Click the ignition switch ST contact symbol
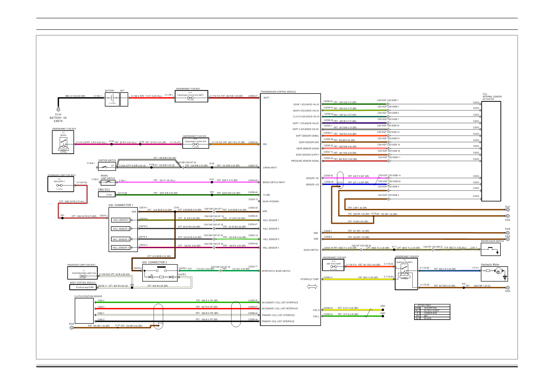554x392 pixels. click(x=104, y=167)
